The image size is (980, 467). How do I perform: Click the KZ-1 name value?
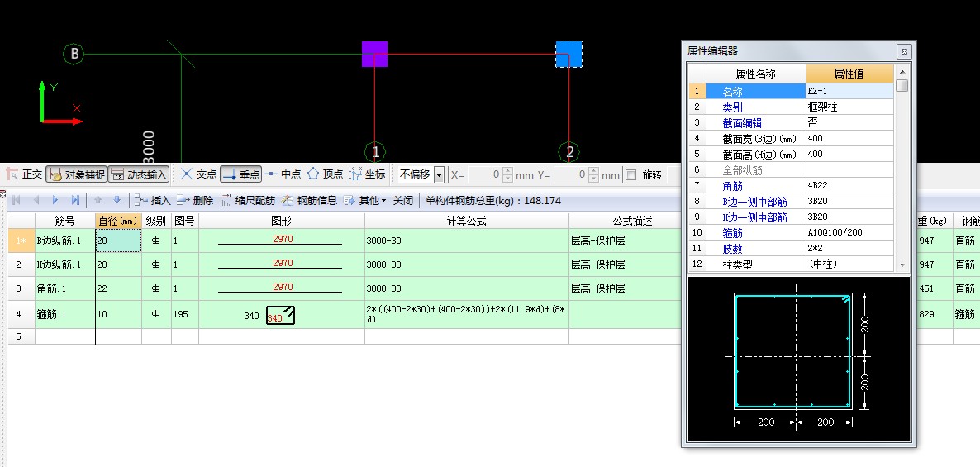click(x=849, y=91)
